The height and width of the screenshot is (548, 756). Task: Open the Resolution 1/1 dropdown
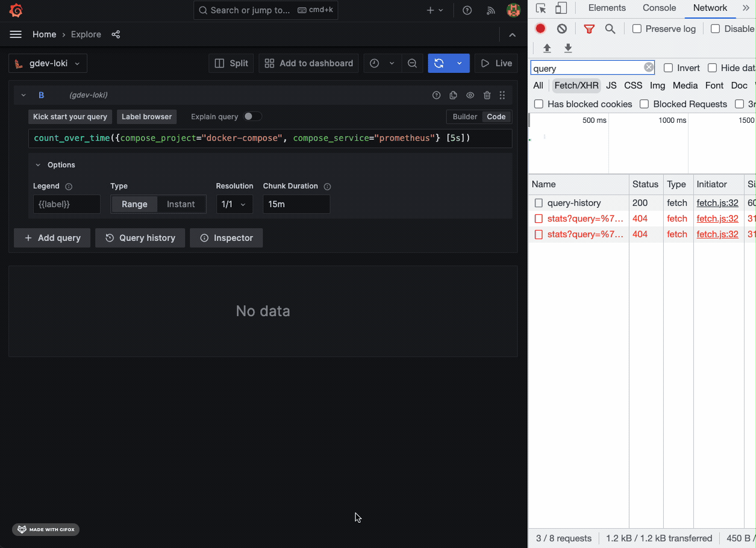[234, 204]
